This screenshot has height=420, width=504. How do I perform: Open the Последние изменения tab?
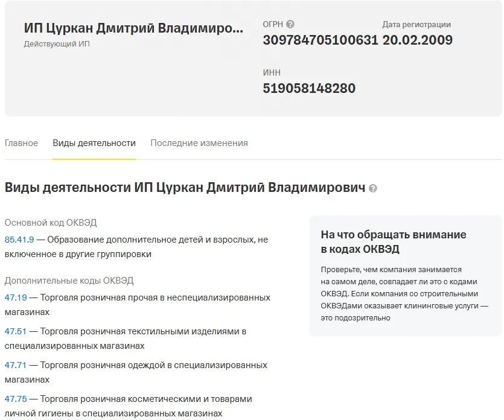199,143
